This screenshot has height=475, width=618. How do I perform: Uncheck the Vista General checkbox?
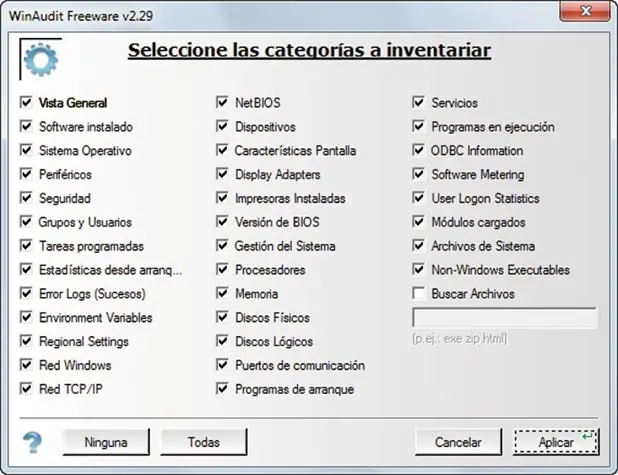click(x=26, y=102)
